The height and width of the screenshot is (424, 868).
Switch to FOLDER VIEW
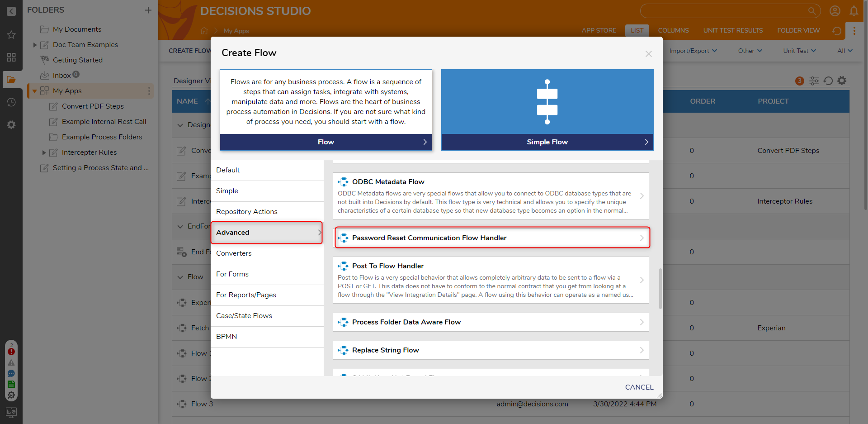click(798, 30)
